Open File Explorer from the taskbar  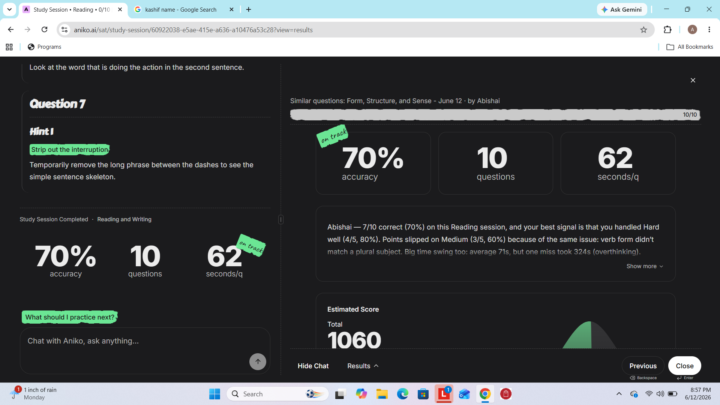pyautogui.click(x=382, y=394)
